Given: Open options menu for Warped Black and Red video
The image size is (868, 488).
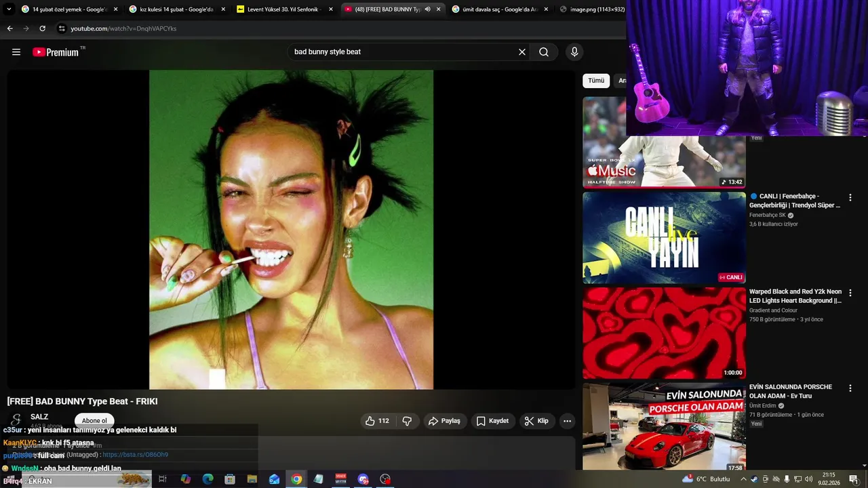Looking at the screenshot, I should click(x=850, y=293).
